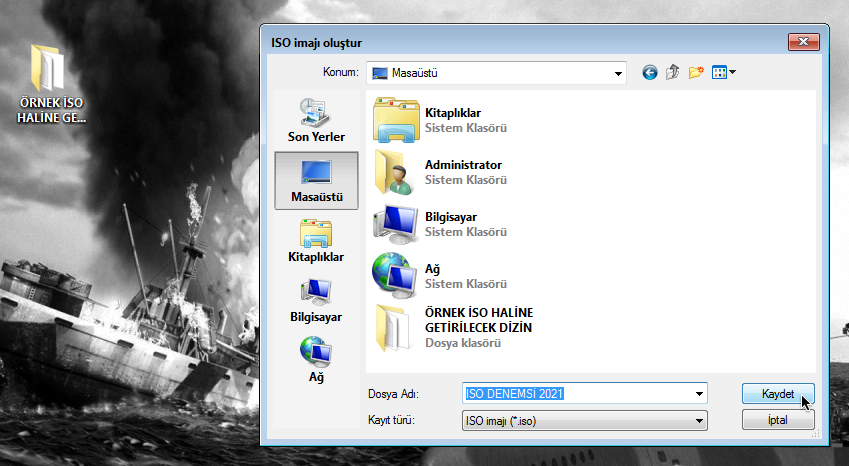The height and width of the screenshot is (466, 849).
Task: Create a new folder
Action: click(x=696, y=72)
